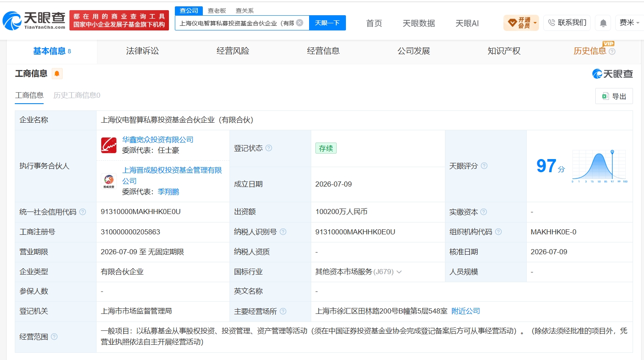This screenshot has width=644, height=360.
Task: Select 2026-07-09 至 无固定期限 business term
Action: point(142,252)
